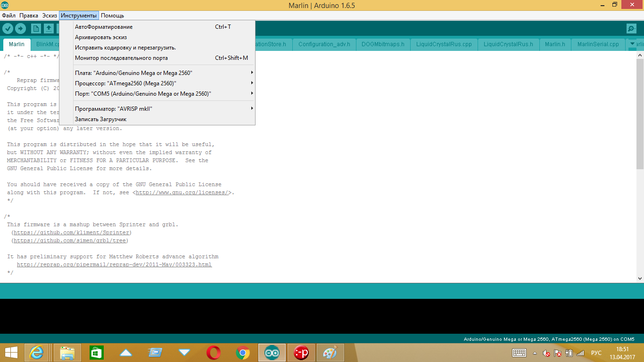This screenshot has height=362, width=644.
Task: Click the Open sketch (up arrow) icon
Action: 49,29
